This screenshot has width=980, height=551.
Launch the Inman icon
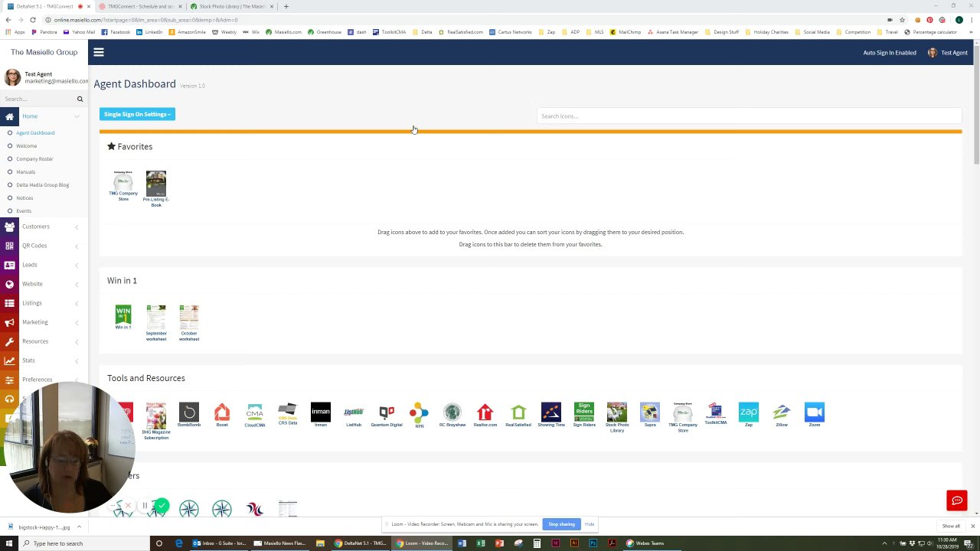[321, 415]
